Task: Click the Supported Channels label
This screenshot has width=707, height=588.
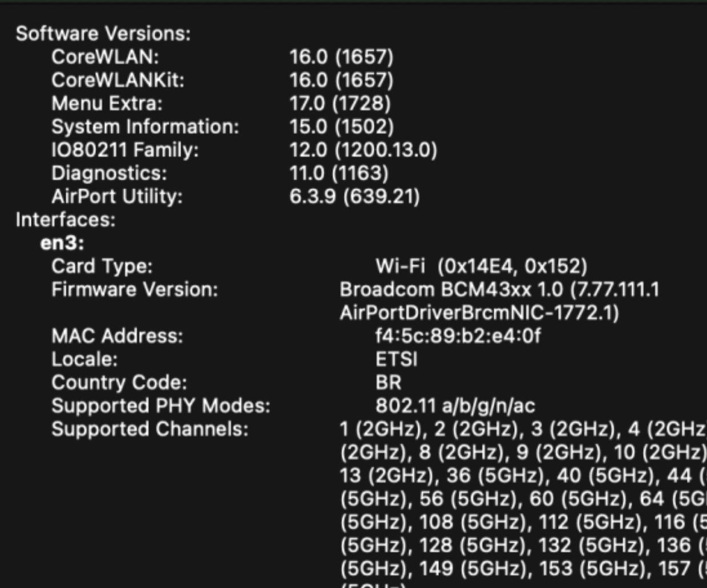Action: (150, 429)
